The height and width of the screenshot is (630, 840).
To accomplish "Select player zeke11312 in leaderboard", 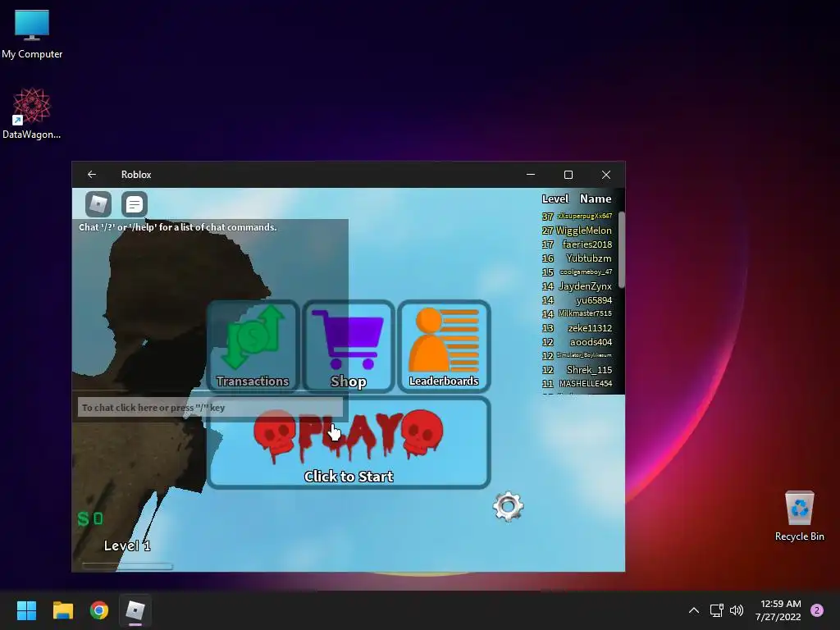I will coord(589,328).
